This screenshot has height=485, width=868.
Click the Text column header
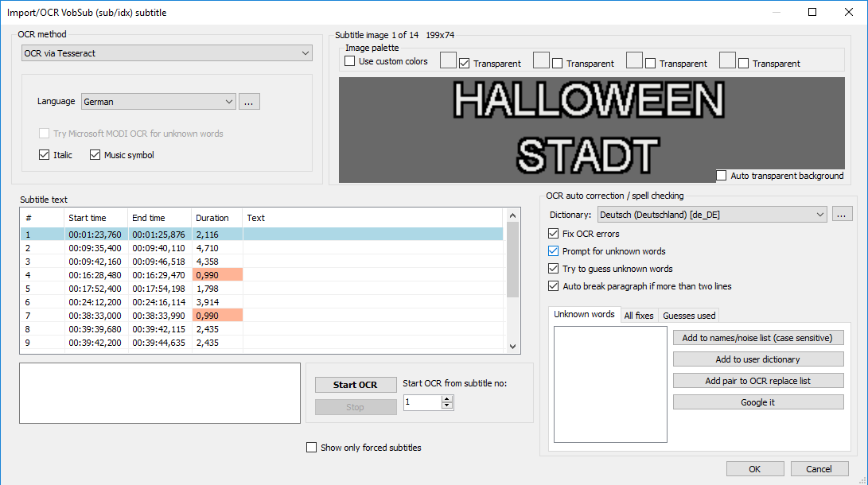tap(372, 218)
